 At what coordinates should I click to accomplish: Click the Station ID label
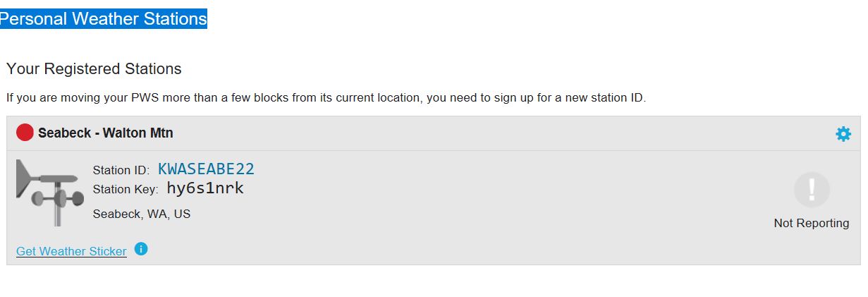coord(121,170)
